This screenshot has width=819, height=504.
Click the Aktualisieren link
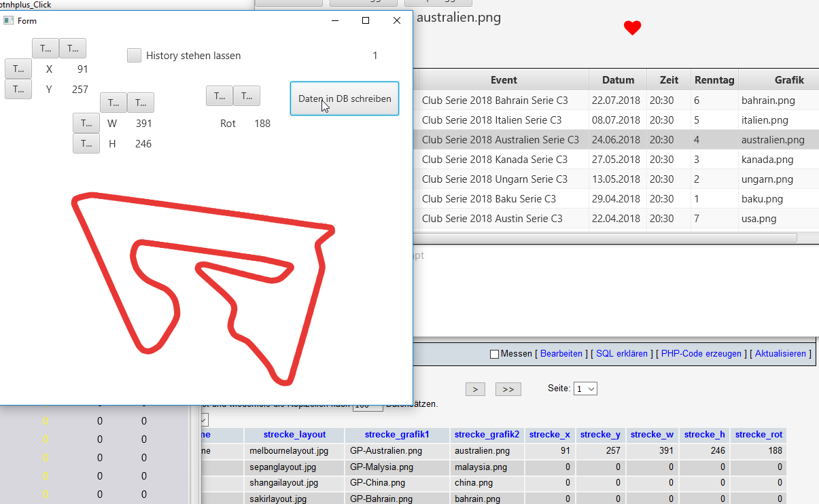click(780, 354)
